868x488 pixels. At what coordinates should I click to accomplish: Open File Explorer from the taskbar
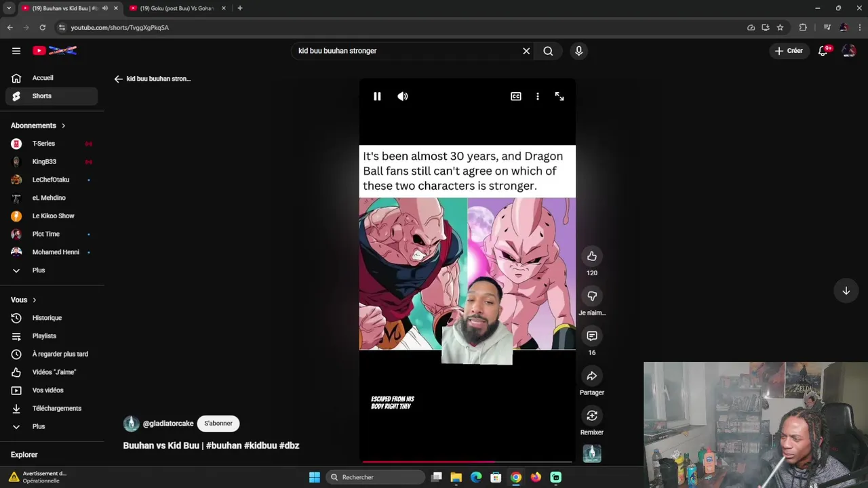tap(456, 477)
